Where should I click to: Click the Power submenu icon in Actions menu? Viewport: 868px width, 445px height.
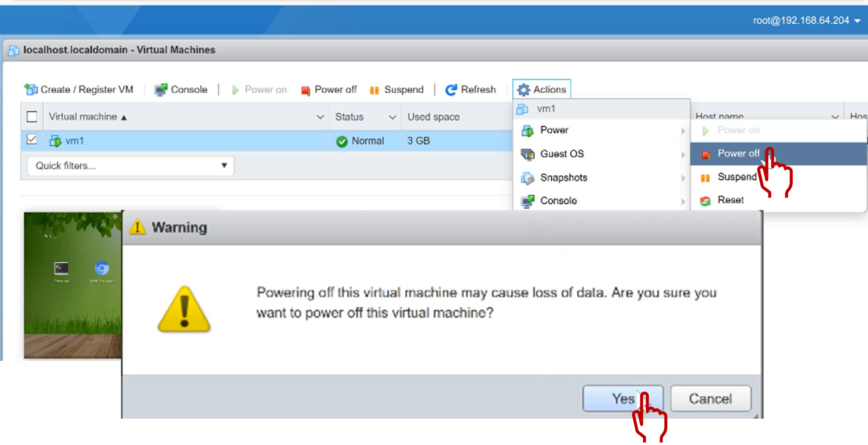pos(527,130)
